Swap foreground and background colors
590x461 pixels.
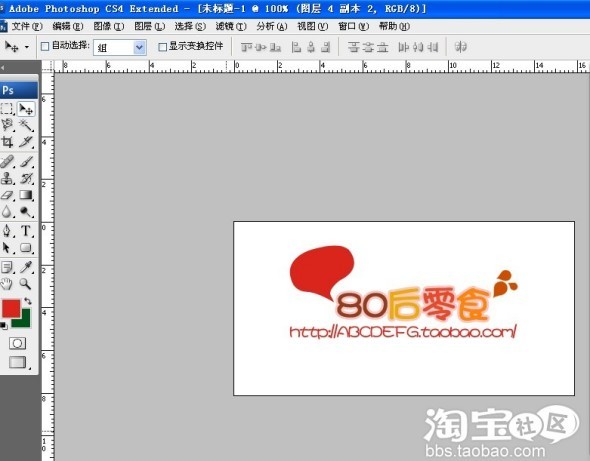pos(28,301)
